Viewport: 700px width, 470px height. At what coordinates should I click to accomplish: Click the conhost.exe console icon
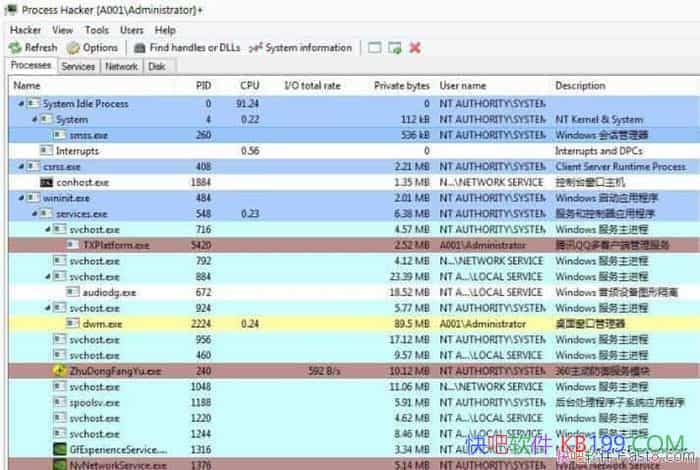click(x=46, y=182)
